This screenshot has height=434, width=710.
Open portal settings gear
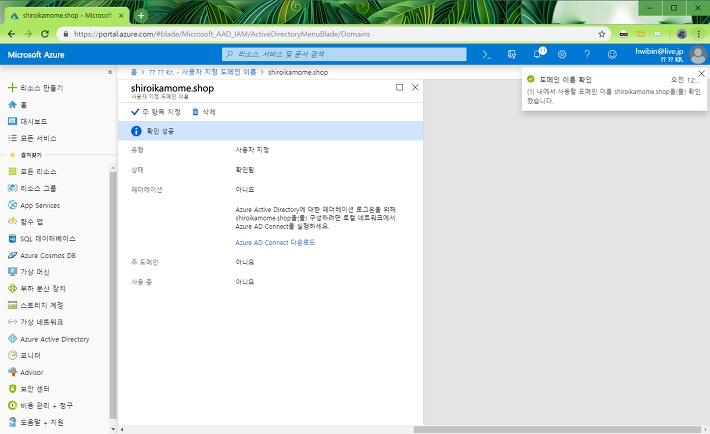tap(562, 54)
